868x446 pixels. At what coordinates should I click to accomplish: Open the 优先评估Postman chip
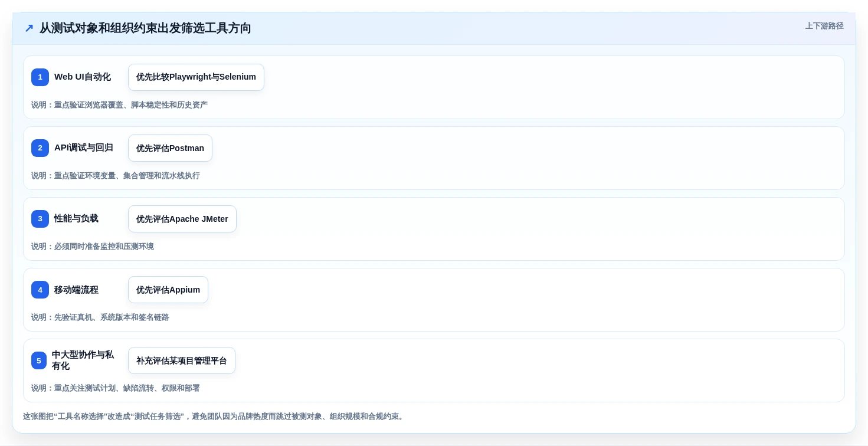click(x=170, y=148)
